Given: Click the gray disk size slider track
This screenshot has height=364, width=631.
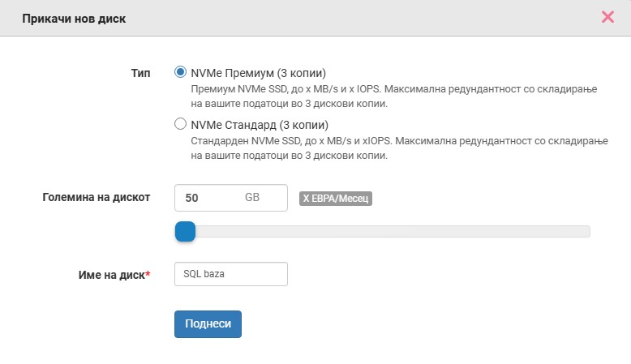Looking at the screenshot, I should (393, 231).
